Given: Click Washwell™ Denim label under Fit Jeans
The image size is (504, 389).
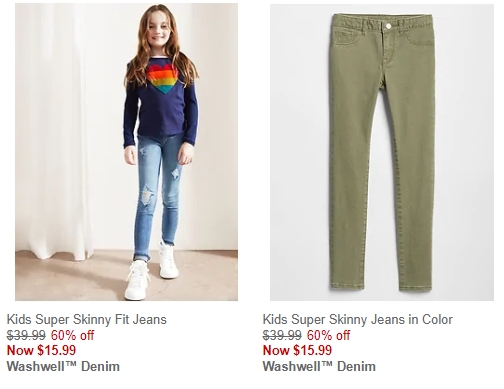Looking at the screenshot, I should 63,366.
